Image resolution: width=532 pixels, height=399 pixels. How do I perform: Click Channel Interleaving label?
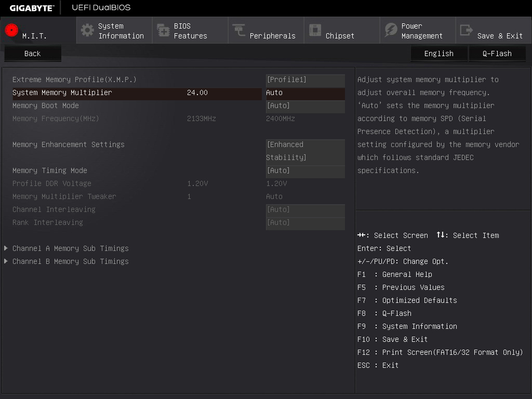(x=54, y=209)
